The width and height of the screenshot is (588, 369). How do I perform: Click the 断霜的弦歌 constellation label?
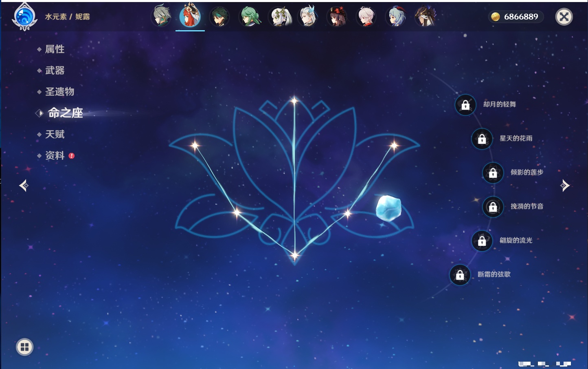(494, 274)
